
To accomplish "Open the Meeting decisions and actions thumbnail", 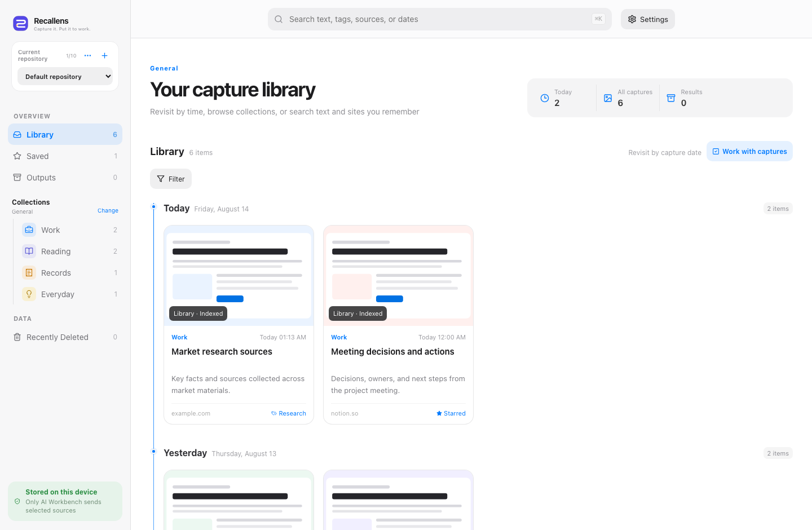I will (398, 276).
